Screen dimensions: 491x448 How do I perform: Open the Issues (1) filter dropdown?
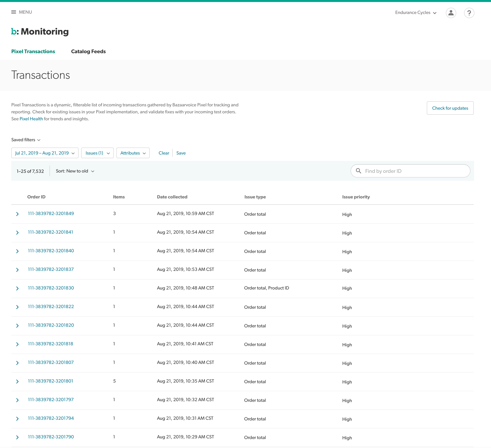(x=97, y=153)
